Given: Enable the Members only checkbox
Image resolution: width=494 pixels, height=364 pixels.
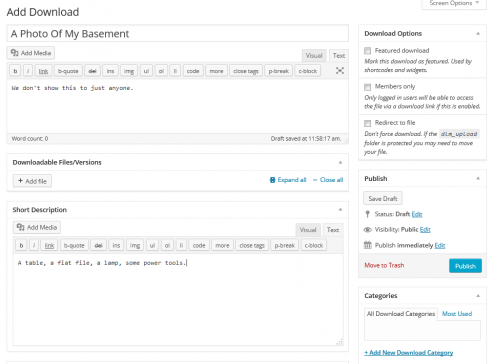Looking at the screenshot, I should pos(367,87).
